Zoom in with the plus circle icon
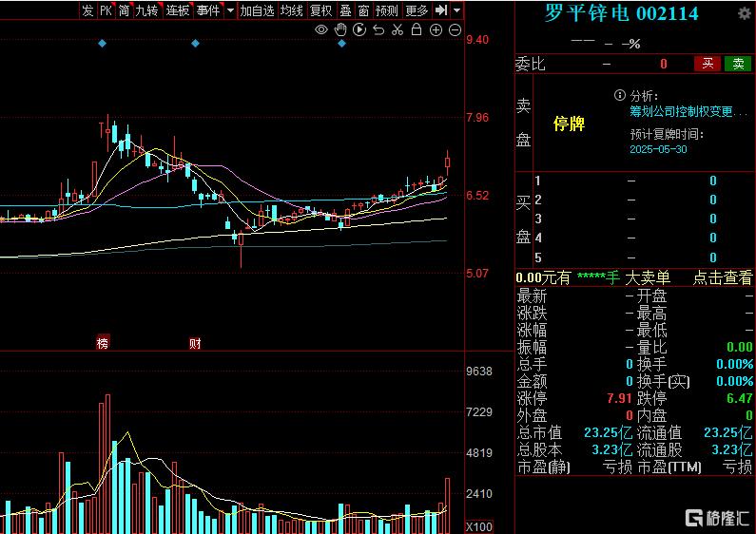Screen dimensions: 756x534 pyautogui.click(x=436, y=30)
